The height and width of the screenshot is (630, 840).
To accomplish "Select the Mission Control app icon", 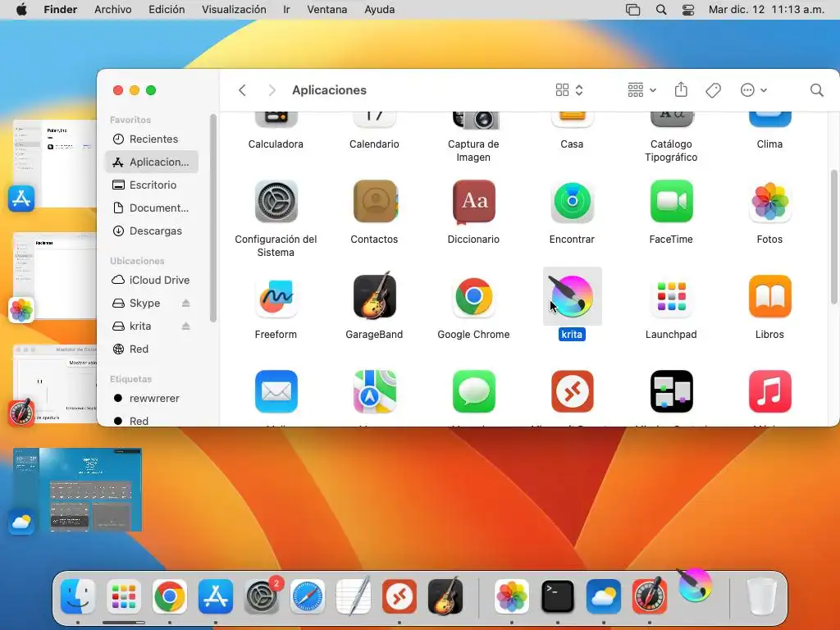I will (x=671, y=391).
